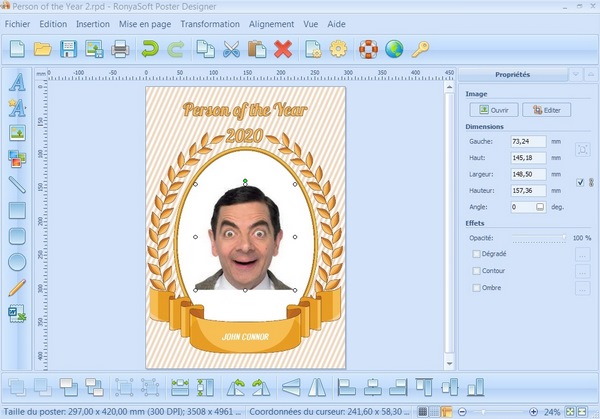600x419 pixels.
Task: Toggle rulers display in status bar
Action: (446, 412)
